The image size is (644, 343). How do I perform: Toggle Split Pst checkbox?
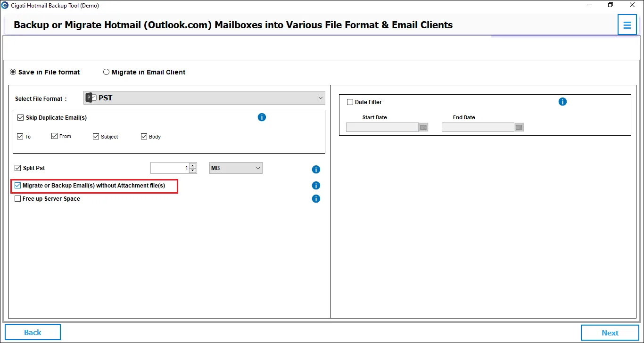point(18,168)
